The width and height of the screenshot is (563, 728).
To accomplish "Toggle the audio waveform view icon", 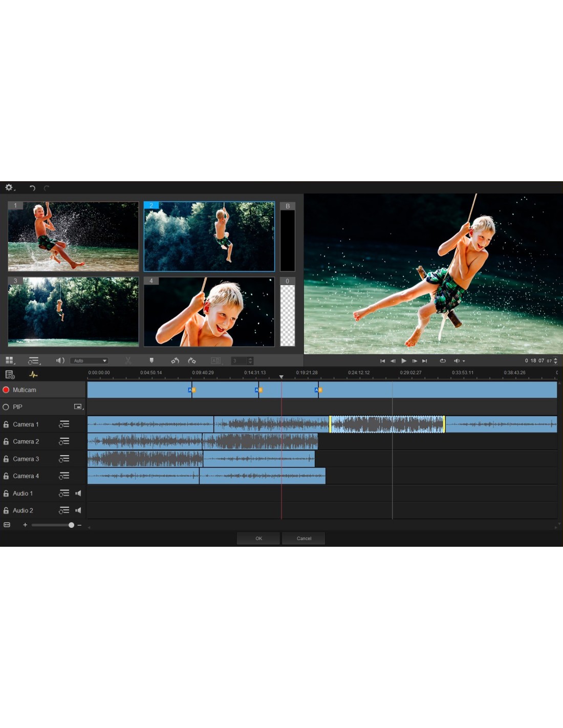I will pyautogui.click(x=33, y=375).
